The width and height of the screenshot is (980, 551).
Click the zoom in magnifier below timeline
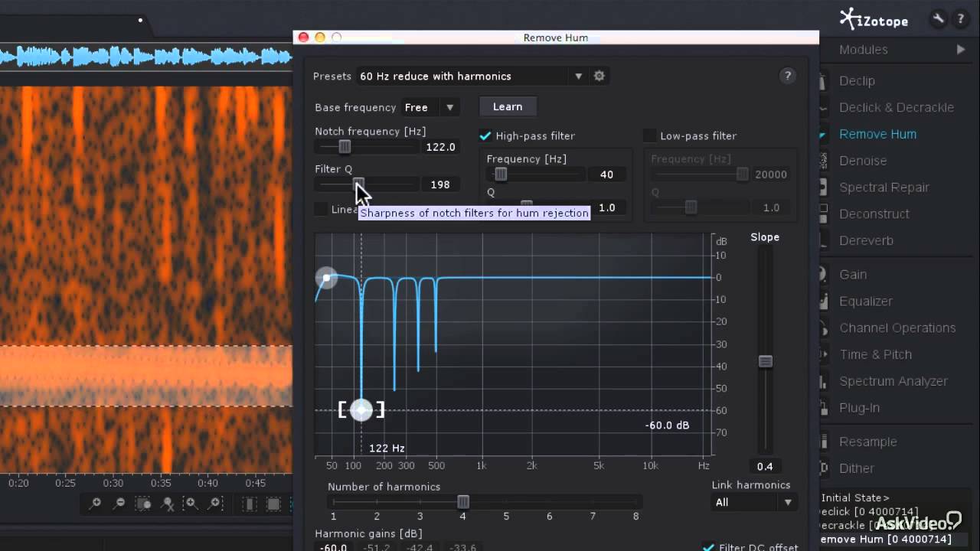tap(96, 504)
